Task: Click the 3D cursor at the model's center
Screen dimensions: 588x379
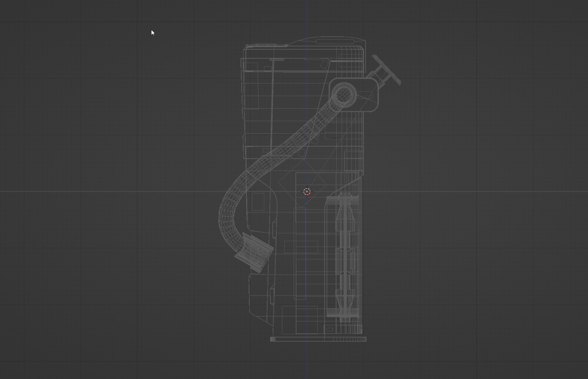Action: point(307,192)
